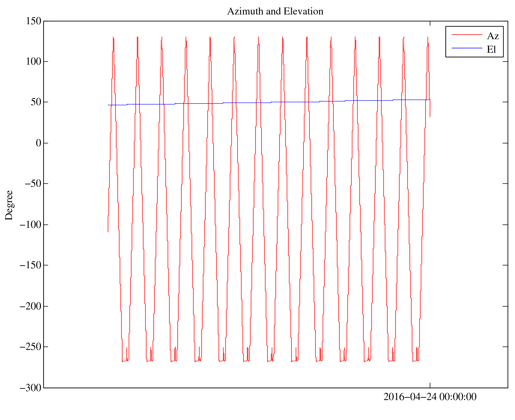Click the 100 y-axis tick label
Viewport: 515px width, 420px height.
pyautogui.click(x=33, y=62)
